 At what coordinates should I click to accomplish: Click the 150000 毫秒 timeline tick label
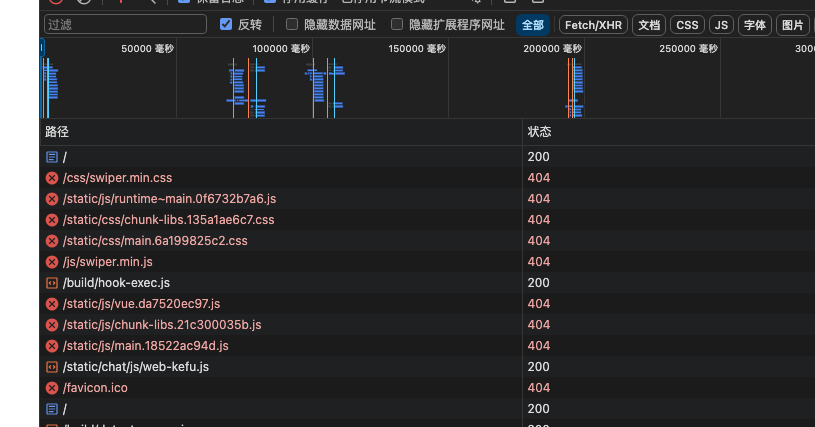(417, 49)
